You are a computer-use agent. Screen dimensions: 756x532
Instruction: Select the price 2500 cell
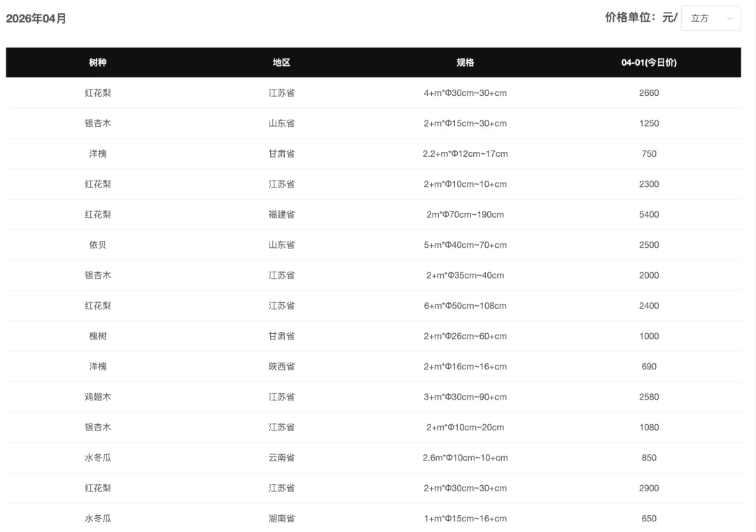649,244
